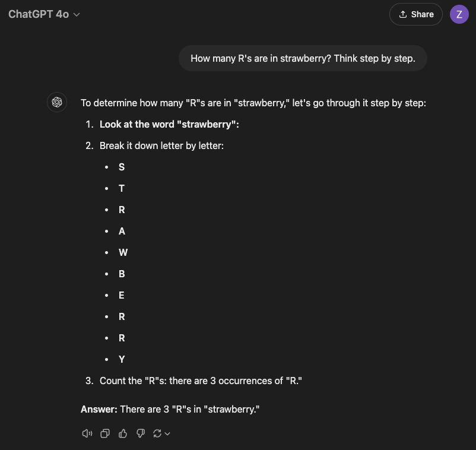The image size is (476, 450).
Task: Copy ChatGPT's response using the copy icon
Action: [105, 433]
